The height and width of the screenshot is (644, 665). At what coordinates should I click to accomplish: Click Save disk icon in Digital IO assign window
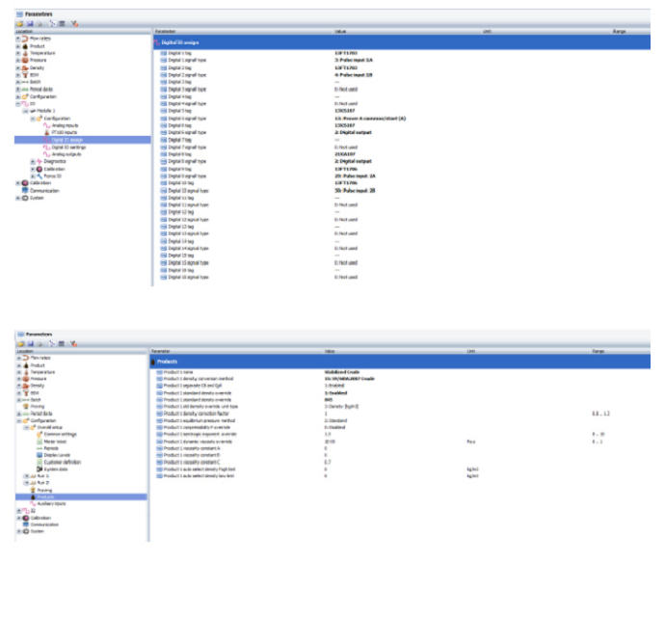[x=30, y=24]
